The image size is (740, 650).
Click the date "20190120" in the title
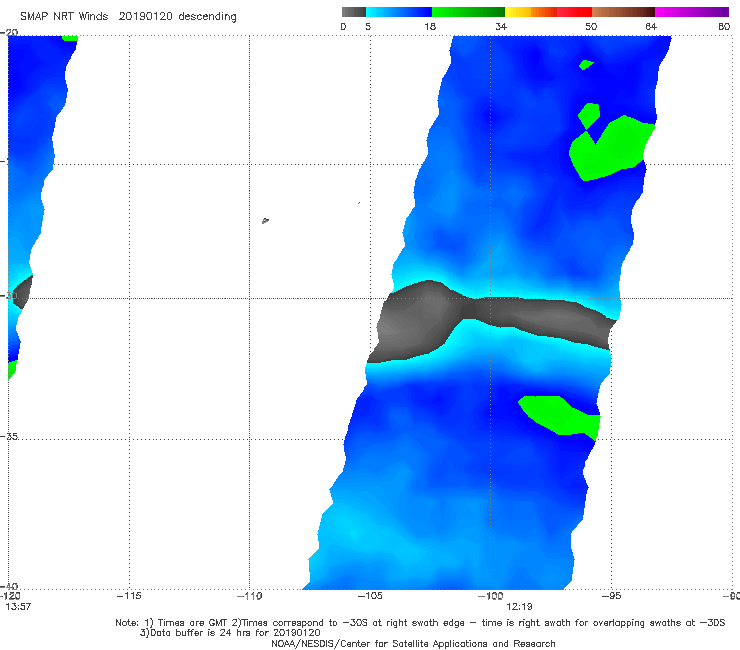[x=146, y=16]
